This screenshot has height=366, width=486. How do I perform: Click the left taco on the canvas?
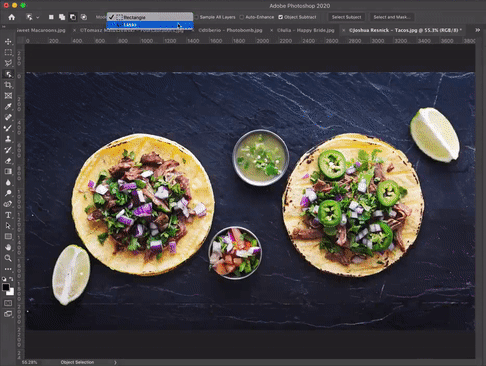pos(143,205)
